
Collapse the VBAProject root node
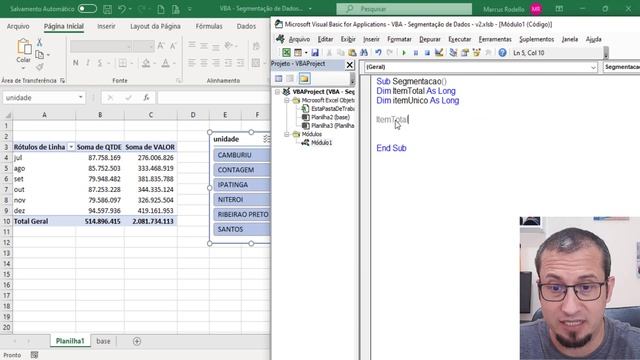(x=278, y=92)
